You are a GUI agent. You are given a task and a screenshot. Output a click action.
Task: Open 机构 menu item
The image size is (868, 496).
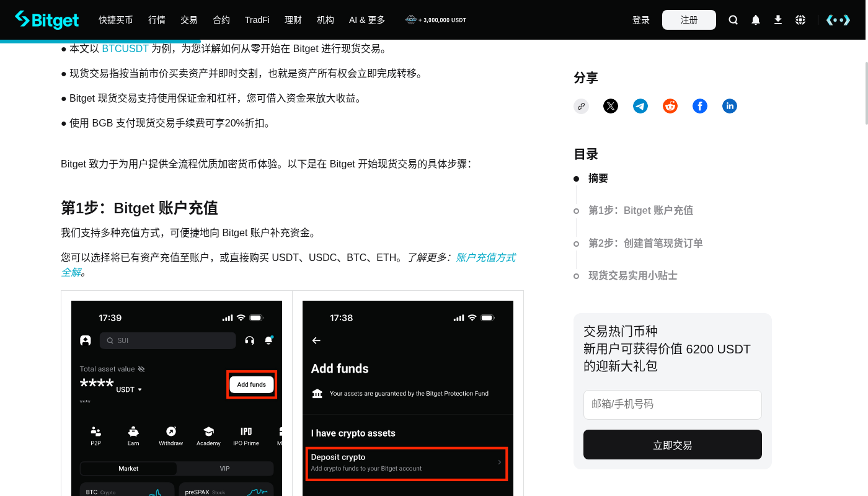pyautogui.click(x=325, y=20)
